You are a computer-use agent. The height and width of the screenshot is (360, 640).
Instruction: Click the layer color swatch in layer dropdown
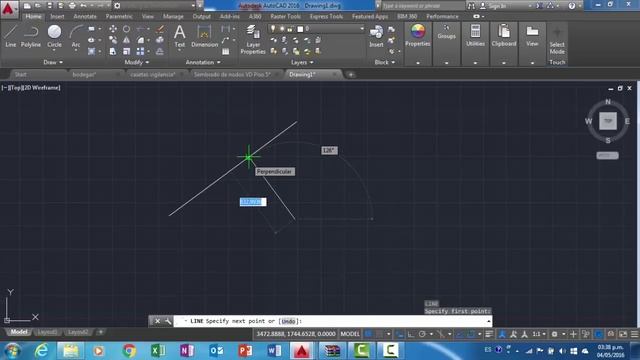coord(300,29)
